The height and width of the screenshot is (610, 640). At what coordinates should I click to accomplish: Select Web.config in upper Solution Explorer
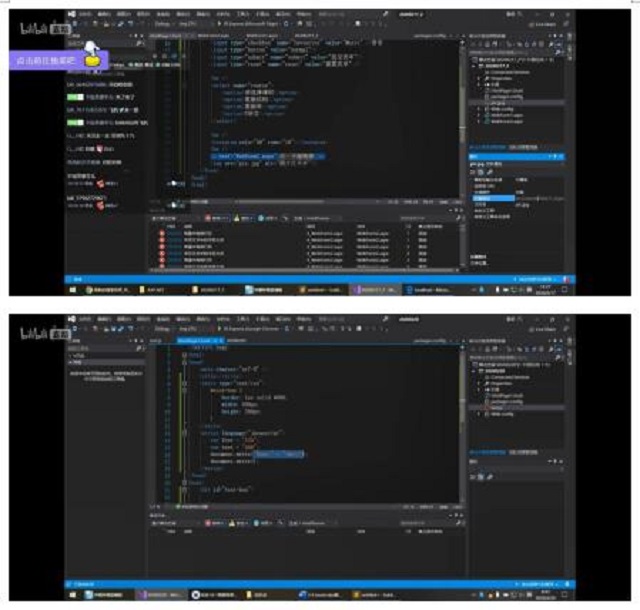coord(499,109)
